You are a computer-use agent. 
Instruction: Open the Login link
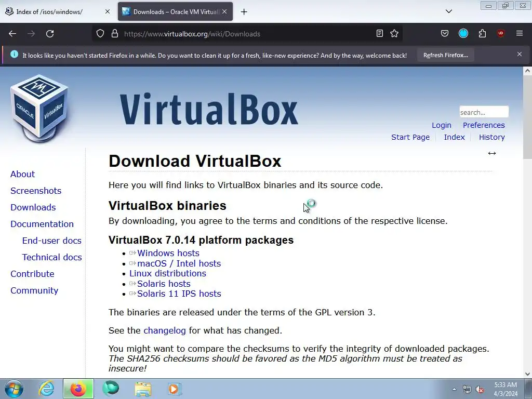pyautogui.click(x=442, y=125)
